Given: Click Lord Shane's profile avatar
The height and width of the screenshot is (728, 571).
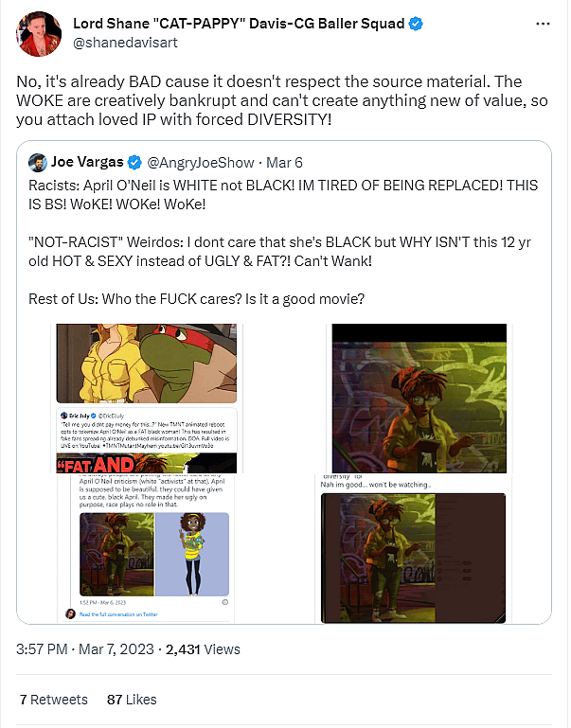Looking at the screenshot, I should [x=39, y=34].
